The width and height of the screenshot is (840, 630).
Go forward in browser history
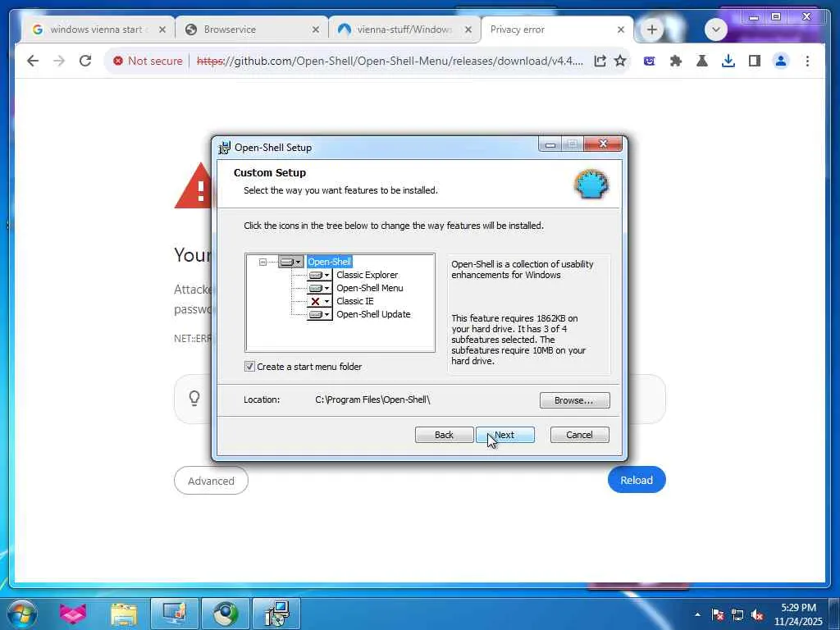tap(59, 61)
